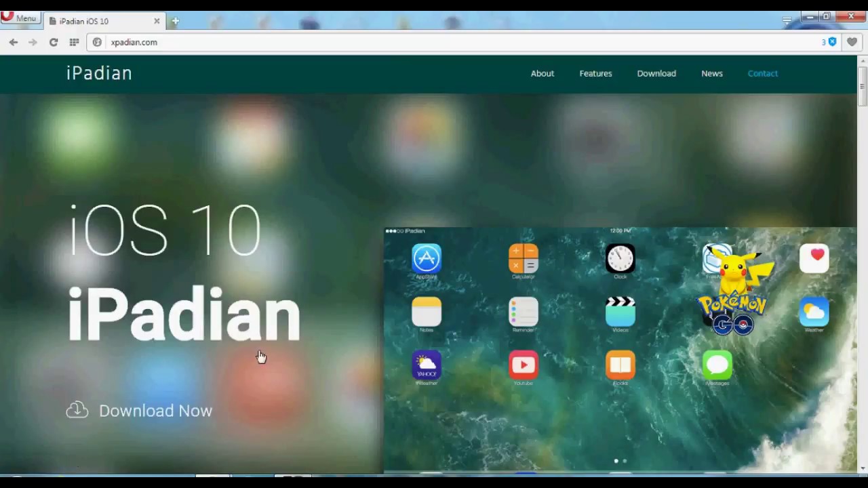Open the Health heart app icon
Screen dimensions: 868x488
[x=814, y=258]
